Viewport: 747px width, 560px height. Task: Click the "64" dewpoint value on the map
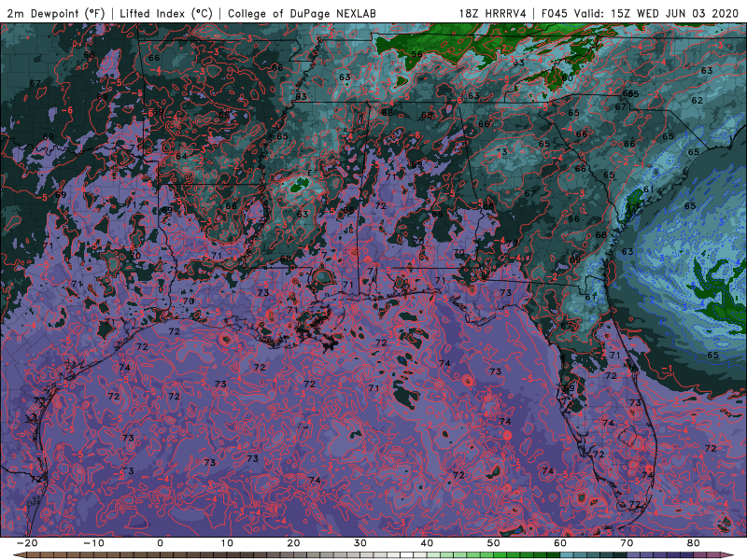[x=181, y=156]
